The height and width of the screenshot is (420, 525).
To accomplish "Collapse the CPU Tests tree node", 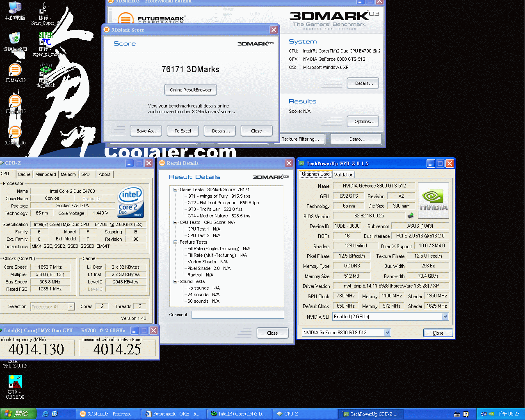I will (175, 222).
